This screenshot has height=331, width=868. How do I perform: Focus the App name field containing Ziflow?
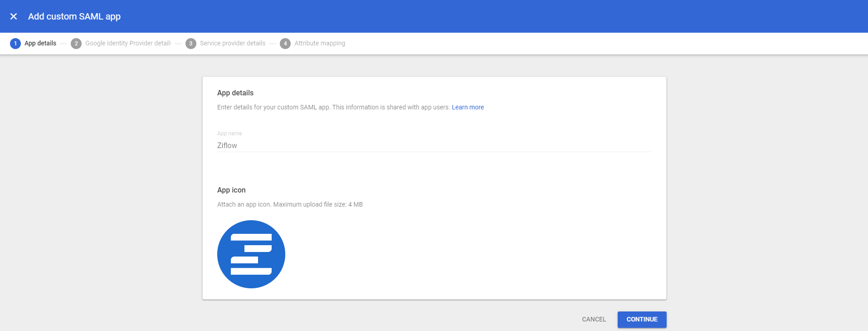point(434,145)
